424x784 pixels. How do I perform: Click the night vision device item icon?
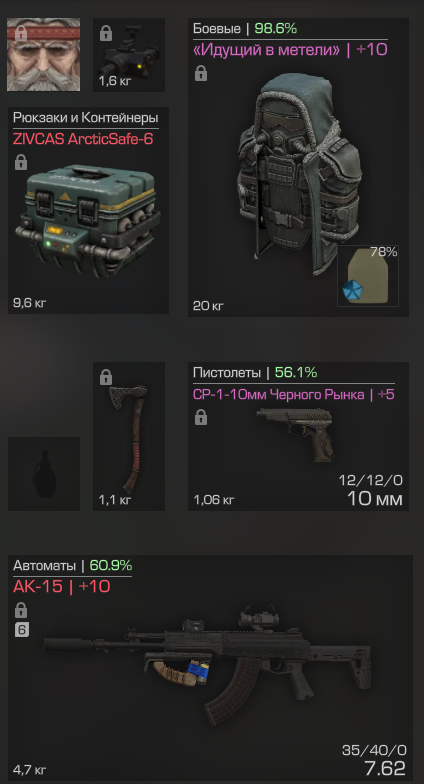(x=129, y=54)
